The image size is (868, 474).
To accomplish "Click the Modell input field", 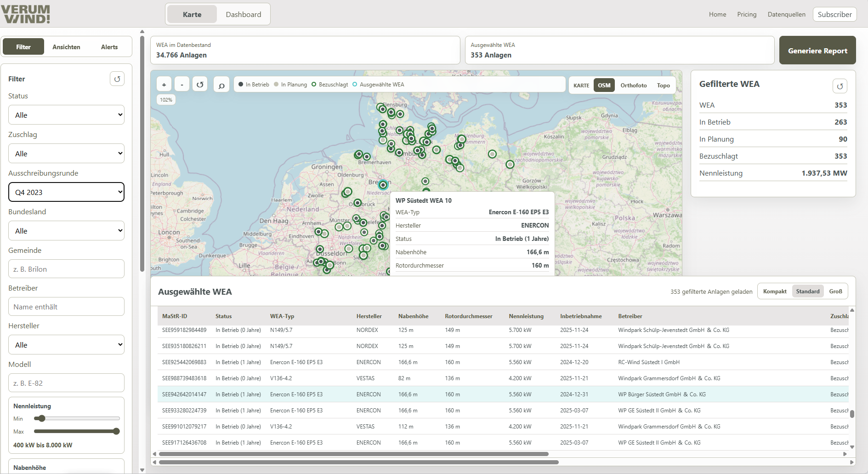I will pyautogui.click(x=66, y=383).
